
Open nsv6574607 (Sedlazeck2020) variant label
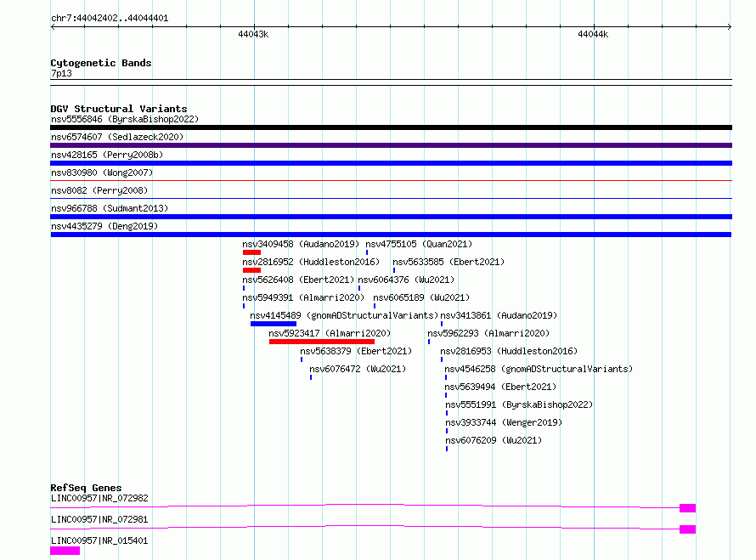click(x=117, y=137)
